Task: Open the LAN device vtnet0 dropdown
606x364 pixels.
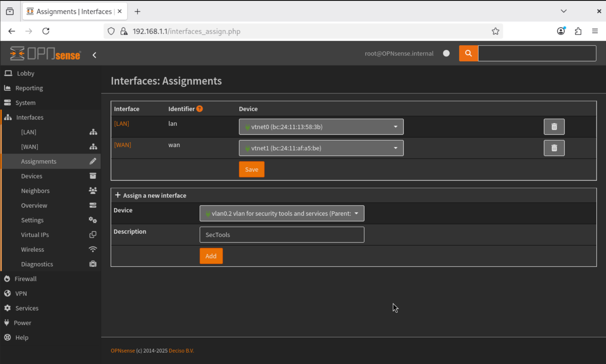Action: pyautogui.click(x=321, y=127)
